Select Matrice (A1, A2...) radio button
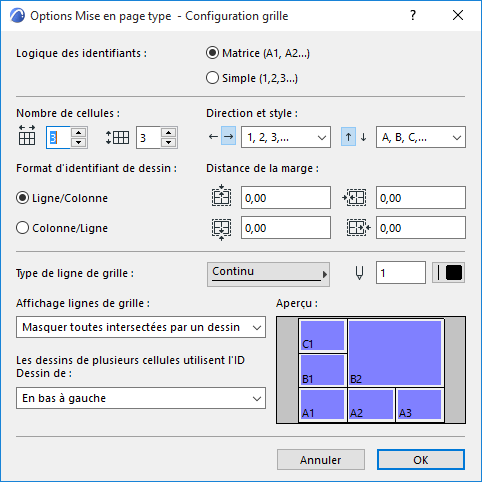482x482 pixels. tap(212, 53)
